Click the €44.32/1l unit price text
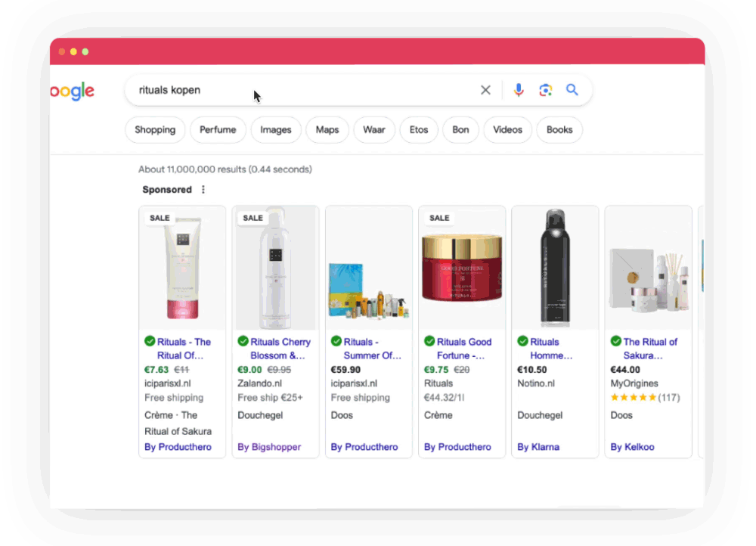The image size is (756, 546). pyautogui.click(x=444, y=398)
